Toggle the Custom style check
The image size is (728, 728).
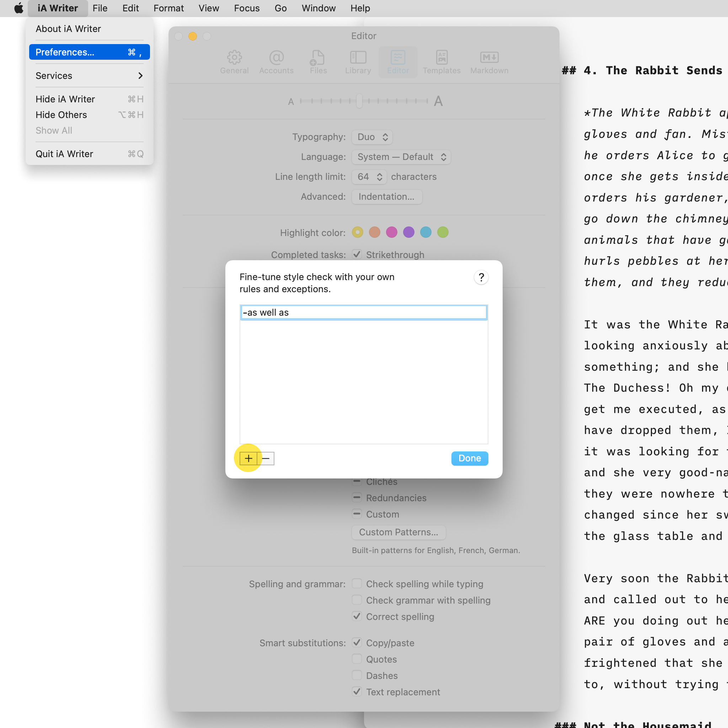357,514
